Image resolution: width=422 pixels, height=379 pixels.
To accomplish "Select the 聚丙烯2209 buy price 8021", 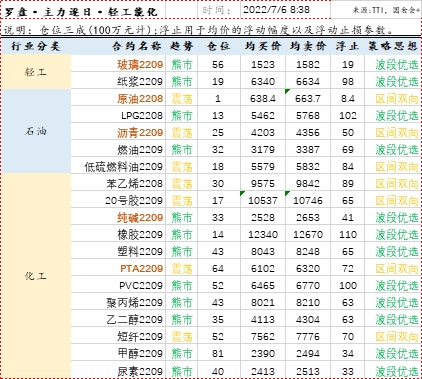I will tap(263, 302).
